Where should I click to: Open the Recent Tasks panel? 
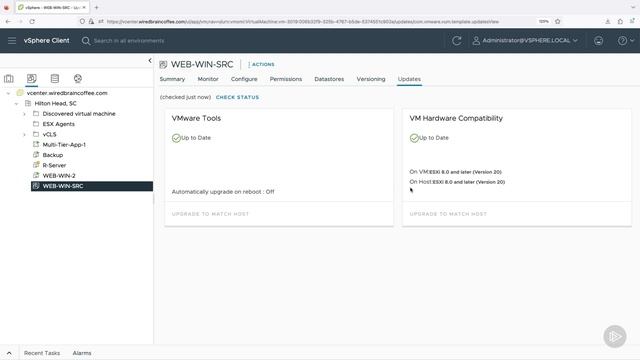(42, 353)
